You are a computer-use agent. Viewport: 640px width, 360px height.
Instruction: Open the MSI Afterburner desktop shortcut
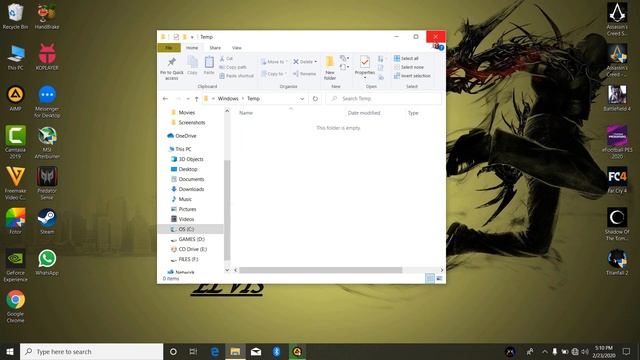[47, 142]
